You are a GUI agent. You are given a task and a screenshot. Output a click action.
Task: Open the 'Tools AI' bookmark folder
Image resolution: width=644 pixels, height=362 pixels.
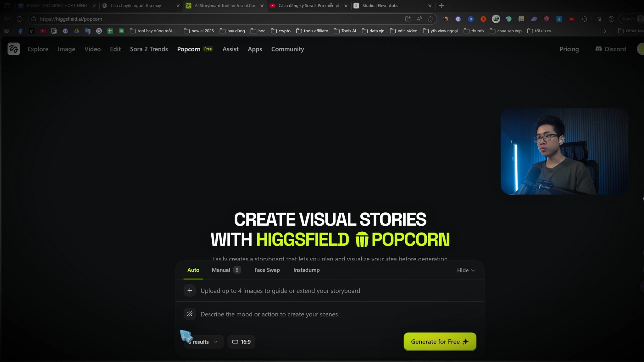345,31
